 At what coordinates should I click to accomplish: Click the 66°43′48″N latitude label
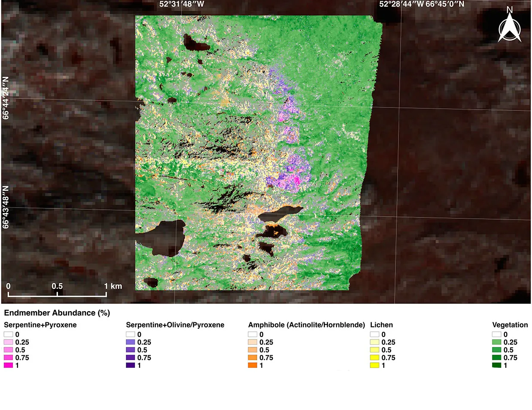click(6, 207)
